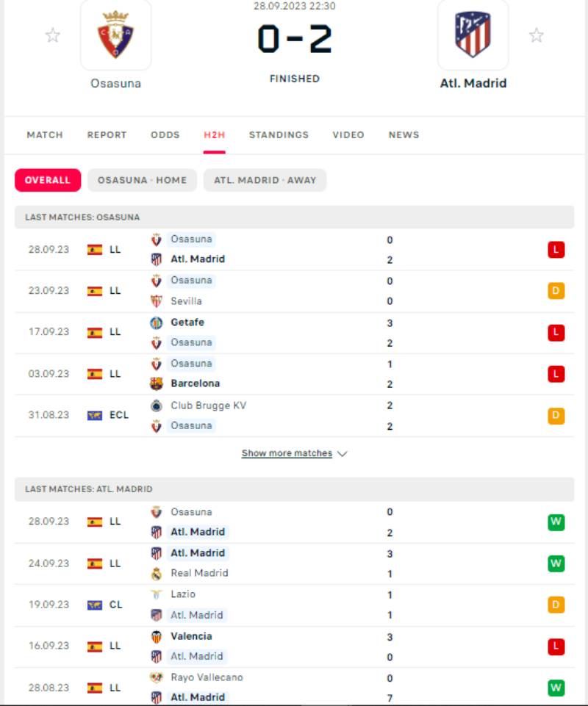Open the Match tab

coord(45,135)
